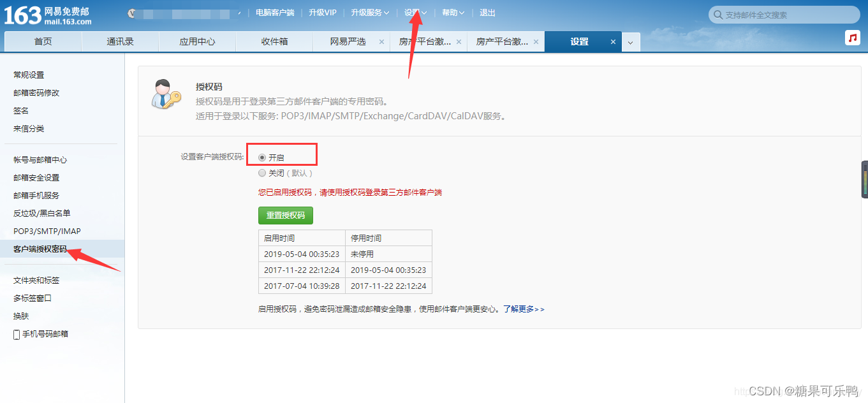Click the red music note icon
Screen dimensions: 868x403
pos(853,38)
